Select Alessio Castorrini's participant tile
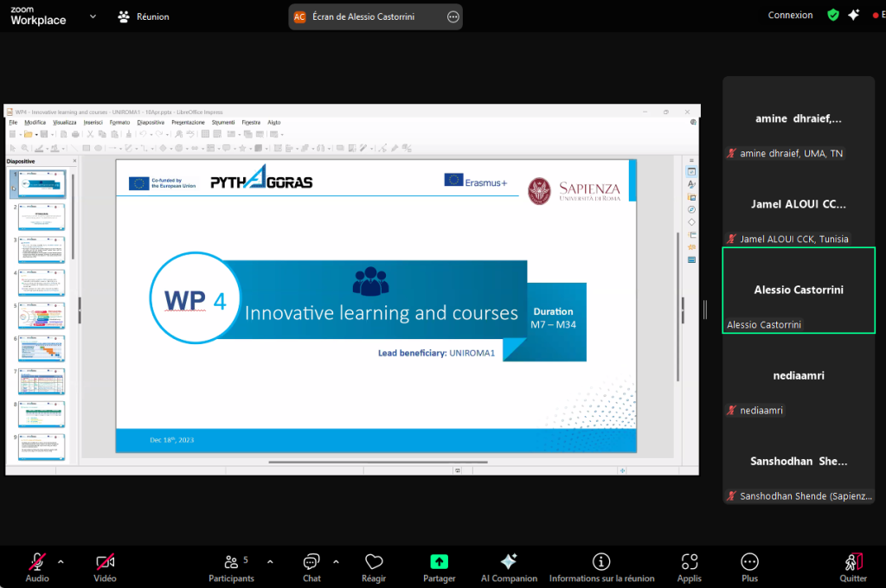The height and width of the screenshot is (588, 886). pyautogui.click(x=798, y=291)
